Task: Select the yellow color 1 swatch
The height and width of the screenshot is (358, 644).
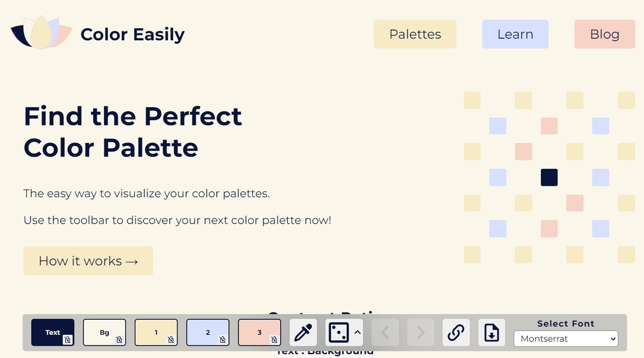Action: click(156, 332)
